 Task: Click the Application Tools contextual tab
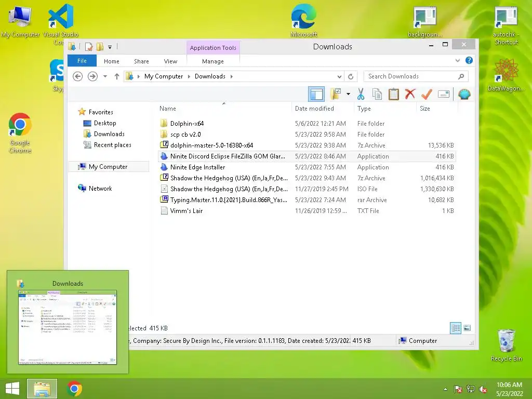tap(213, 48)
